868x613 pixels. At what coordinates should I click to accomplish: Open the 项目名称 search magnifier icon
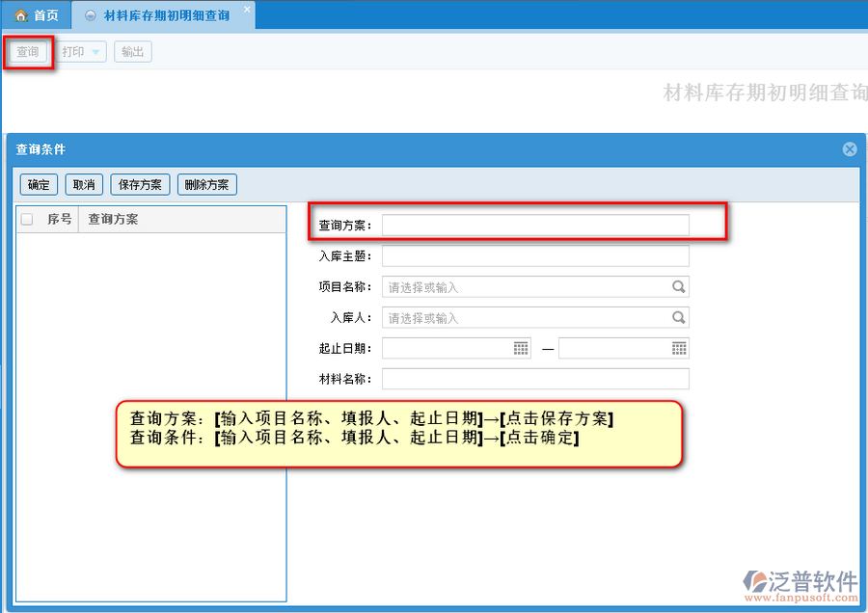tap(679, 286)
